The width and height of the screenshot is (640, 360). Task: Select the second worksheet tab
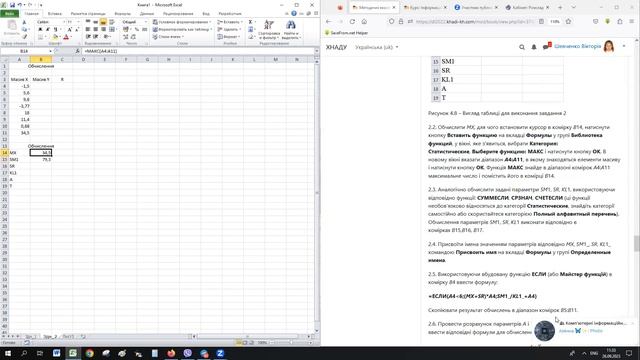click(50, 337)
